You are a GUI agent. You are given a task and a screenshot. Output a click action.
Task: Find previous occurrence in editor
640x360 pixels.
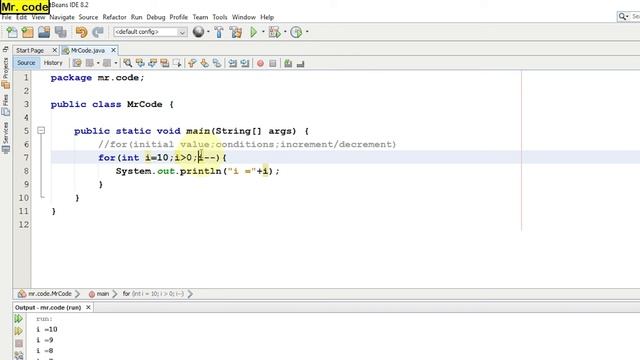[140, 63]
